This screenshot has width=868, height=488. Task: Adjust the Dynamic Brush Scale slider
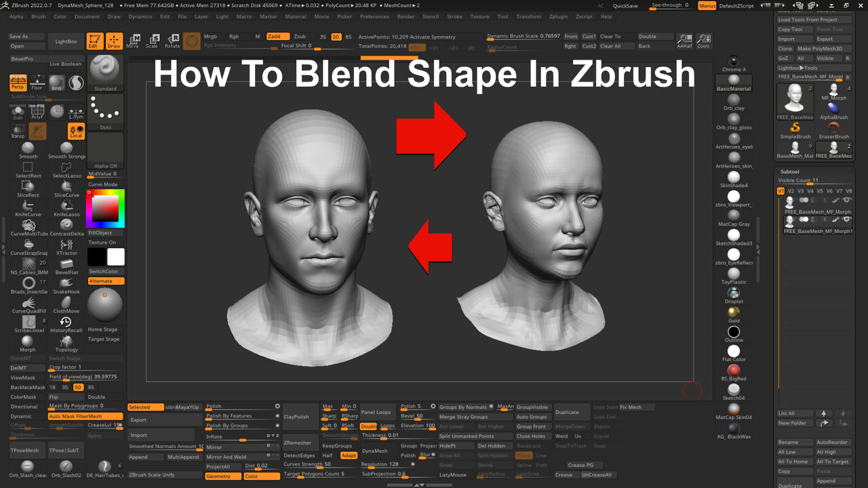pyautogui.click(x=524, y=36)
